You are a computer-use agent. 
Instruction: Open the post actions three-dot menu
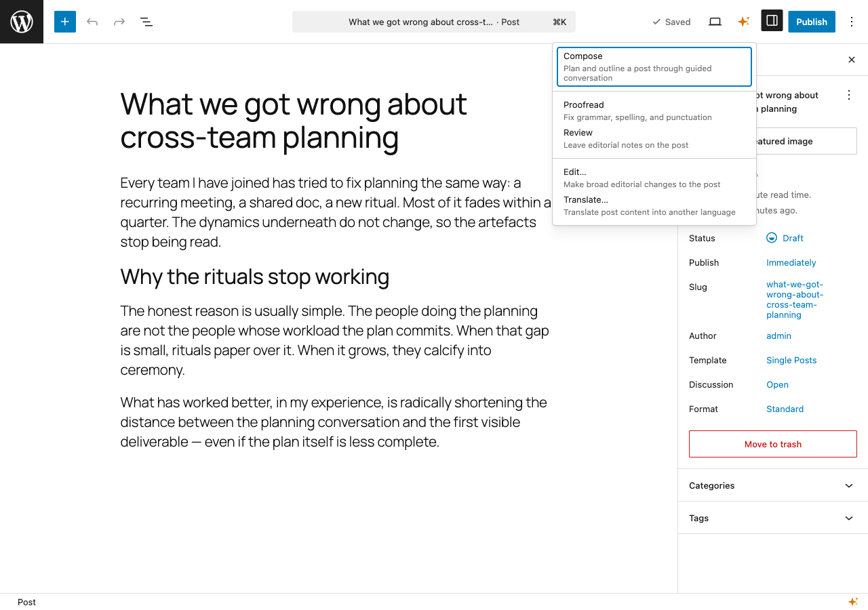(x=848, y=95)
